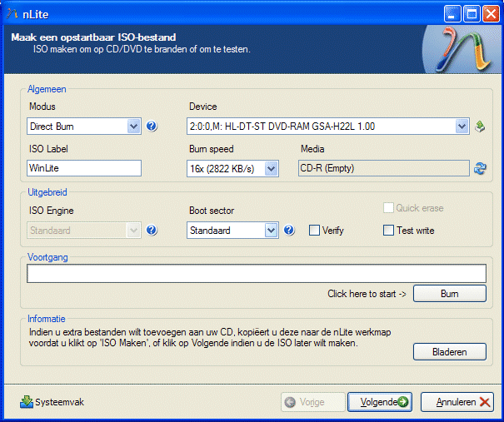Viewport: 504px width, 422px height.
Task: Click the Burn button to start
Action: pos(450,294)
